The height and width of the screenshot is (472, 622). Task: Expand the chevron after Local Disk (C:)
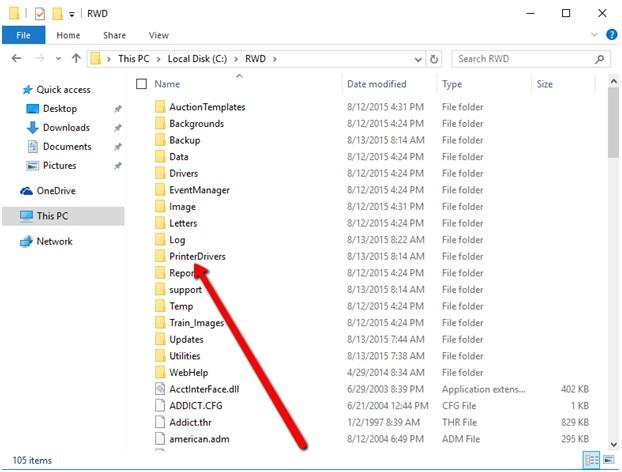coord(236,59)
